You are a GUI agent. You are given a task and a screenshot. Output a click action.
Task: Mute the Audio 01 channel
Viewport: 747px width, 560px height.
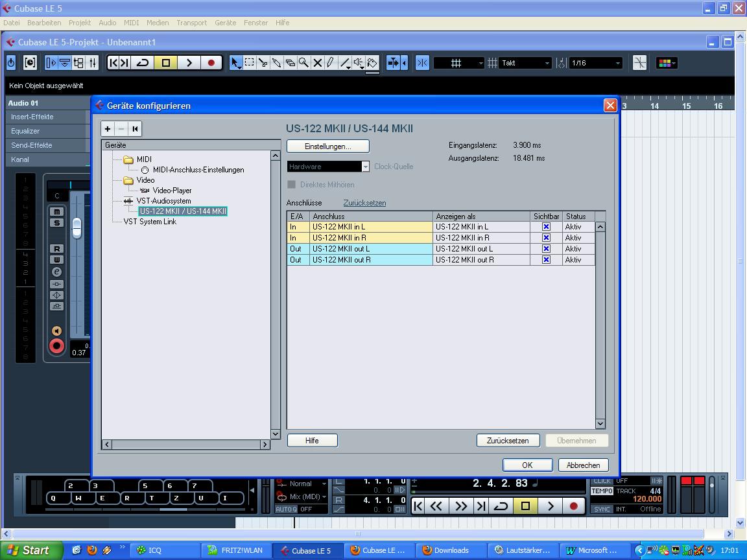tap(56, 211)
